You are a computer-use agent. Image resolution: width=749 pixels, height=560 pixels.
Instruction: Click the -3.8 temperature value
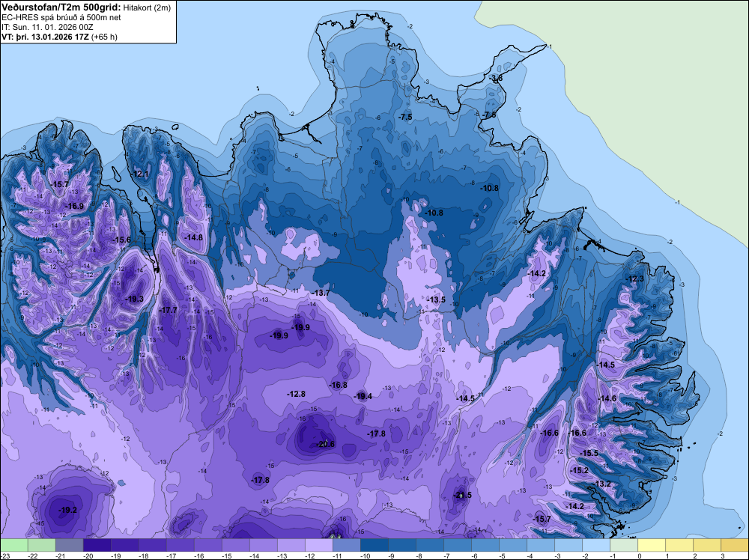[496, 78]
